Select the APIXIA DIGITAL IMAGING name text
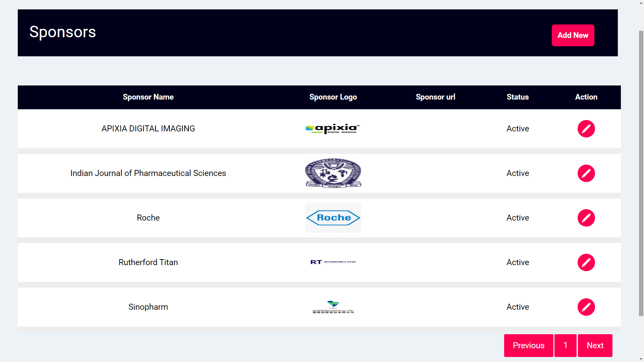The width and height of the screenshot is (644, 362). (x=148, y=129)
